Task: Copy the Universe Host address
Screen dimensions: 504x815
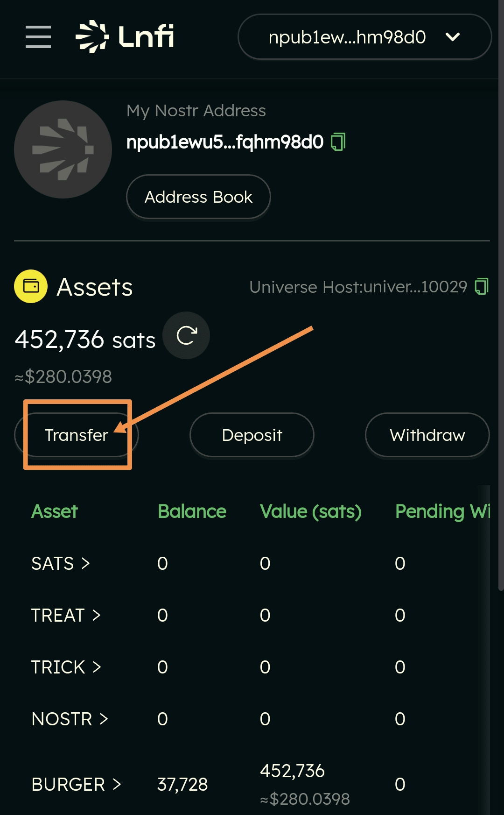Action: pos(481,286)
